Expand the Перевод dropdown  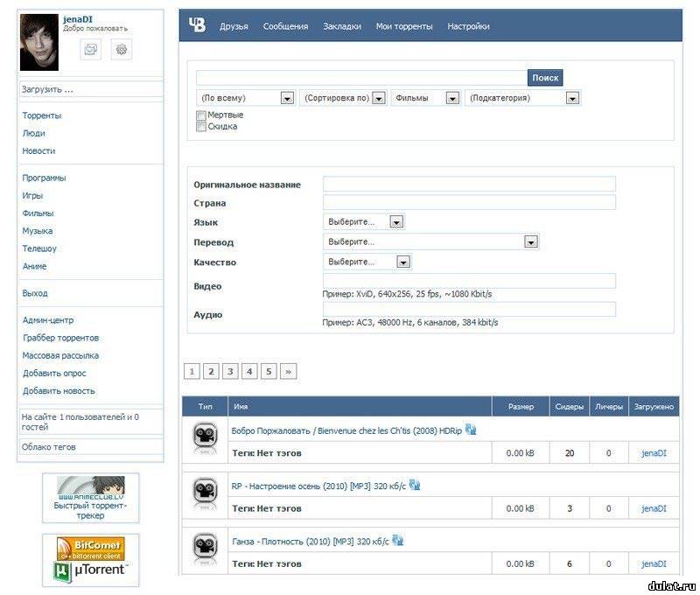pos(430,241)
